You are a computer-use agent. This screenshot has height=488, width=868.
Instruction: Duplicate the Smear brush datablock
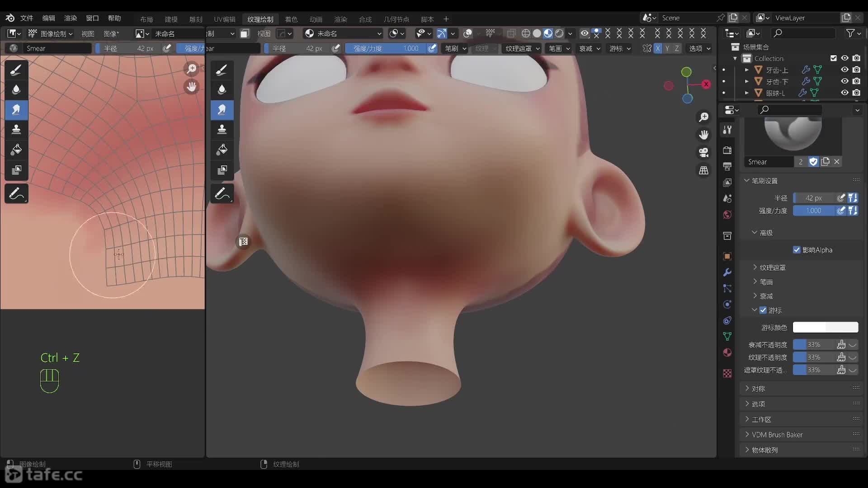coord(825,162)
